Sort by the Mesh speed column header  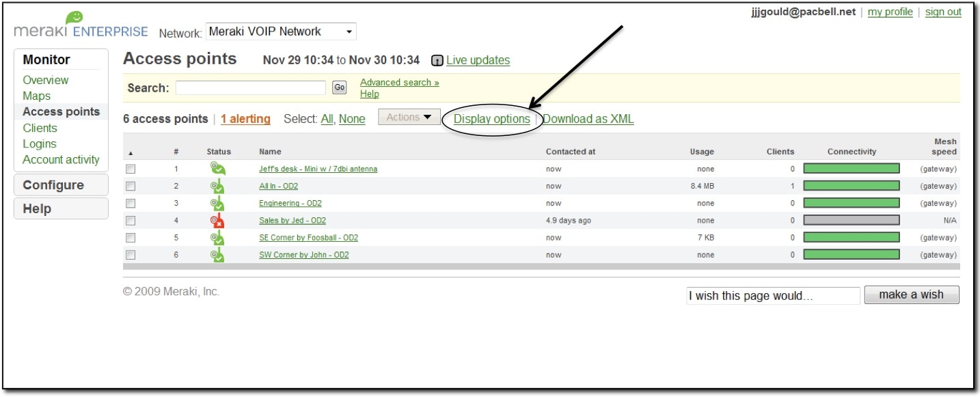coord(945,147)
